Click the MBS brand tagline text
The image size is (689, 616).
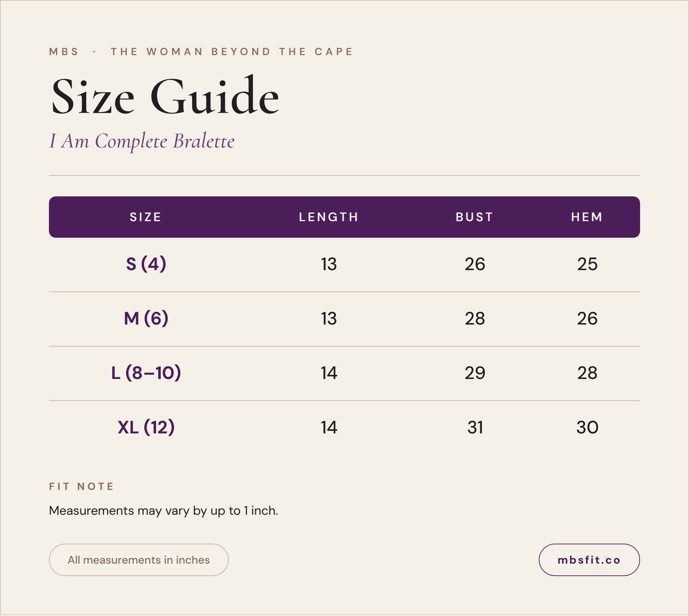coord(201,52)
